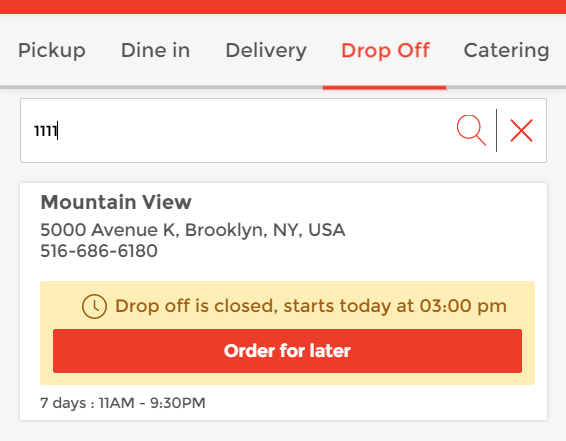Select the Dine in tab
Screen dimensions: 566x441
point(155,50)
